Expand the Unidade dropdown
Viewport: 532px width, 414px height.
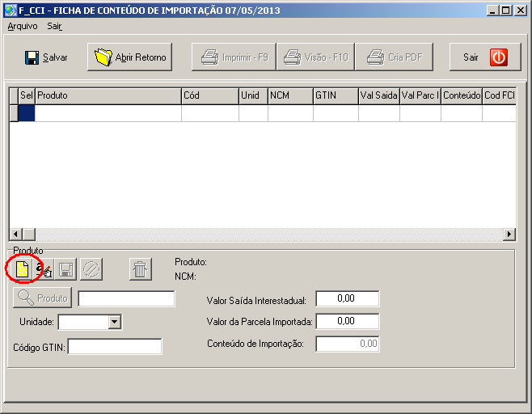[x=115, y=322]
